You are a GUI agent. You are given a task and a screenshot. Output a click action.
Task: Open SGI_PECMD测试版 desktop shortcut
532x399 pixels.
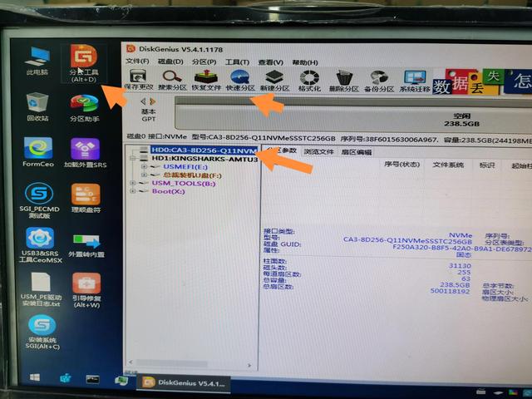tap(39, 200)
